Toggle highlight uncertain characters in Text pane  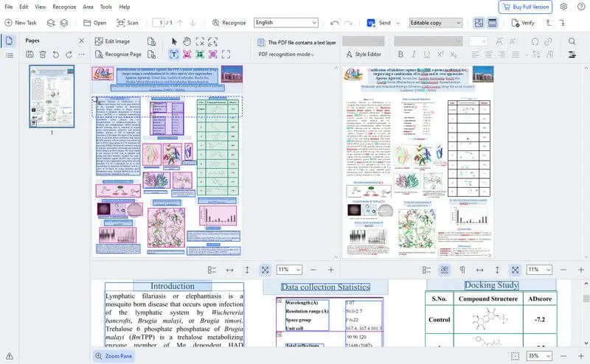(445, 270)
